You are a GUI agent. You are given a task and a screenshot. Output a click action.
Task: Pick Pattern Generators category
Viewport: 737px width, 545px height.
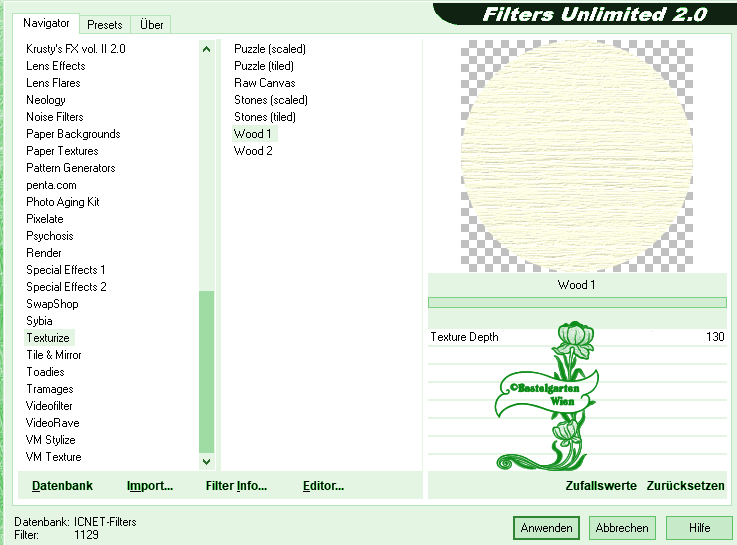click(71, 168)
